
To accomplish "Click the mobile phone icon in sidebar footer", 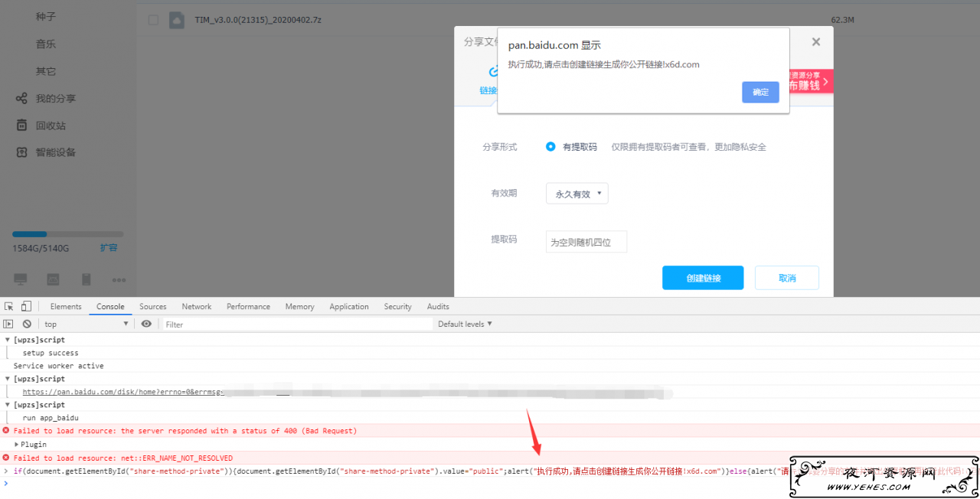I will [86, 279].
